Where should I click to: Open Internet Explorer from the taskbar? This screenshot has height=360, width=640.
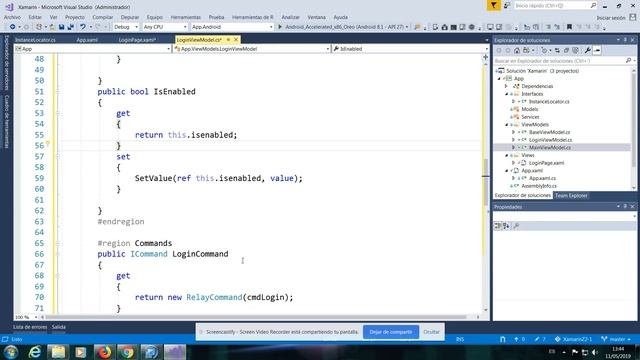[35, 352]
